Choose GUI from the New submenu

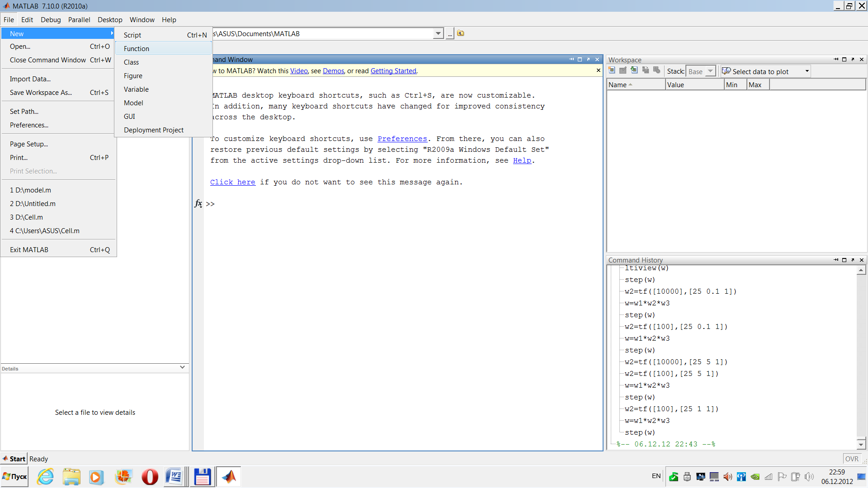(x=164, y=117)
